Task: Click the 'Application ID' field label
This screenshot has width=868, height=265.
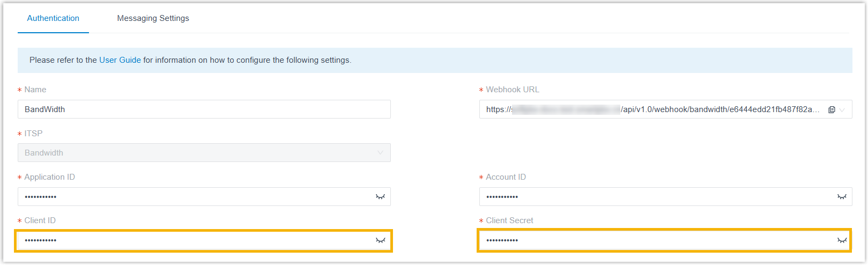Action: coord(49,177)
